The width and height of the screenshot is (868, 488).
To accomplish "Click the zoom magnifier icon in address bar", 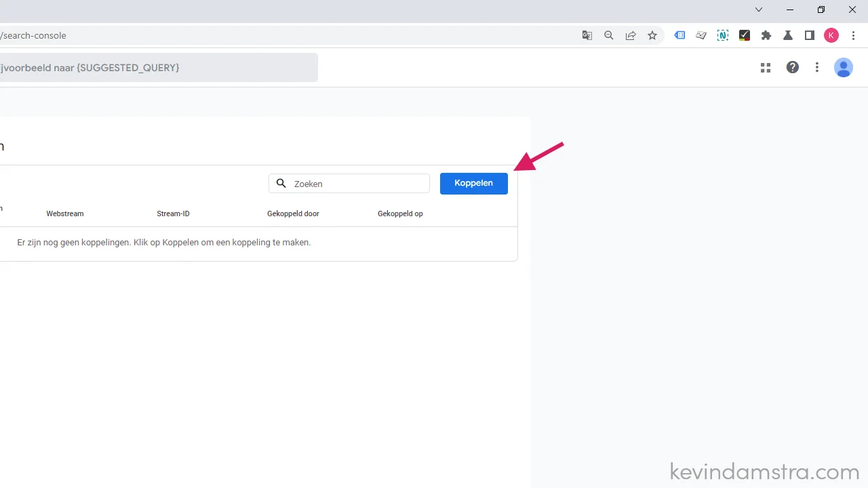I will (x=609, y=35).
